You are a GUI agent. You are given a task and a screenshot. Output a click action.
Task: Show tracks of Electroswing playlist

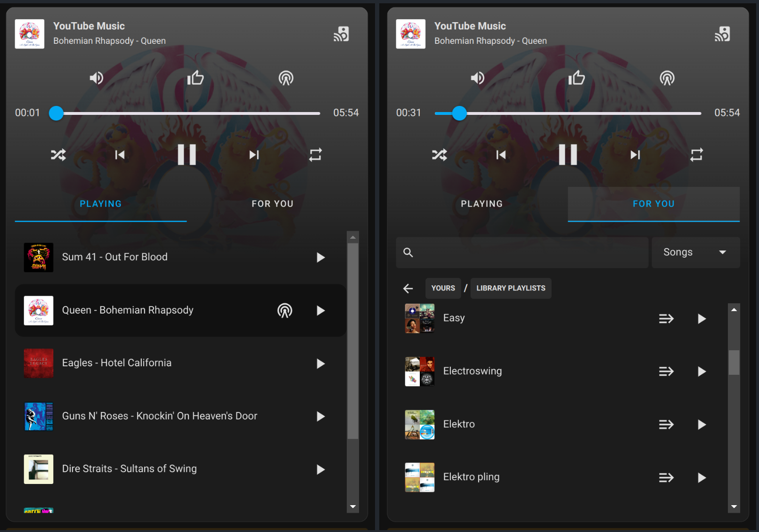click(x=666, y=371)
